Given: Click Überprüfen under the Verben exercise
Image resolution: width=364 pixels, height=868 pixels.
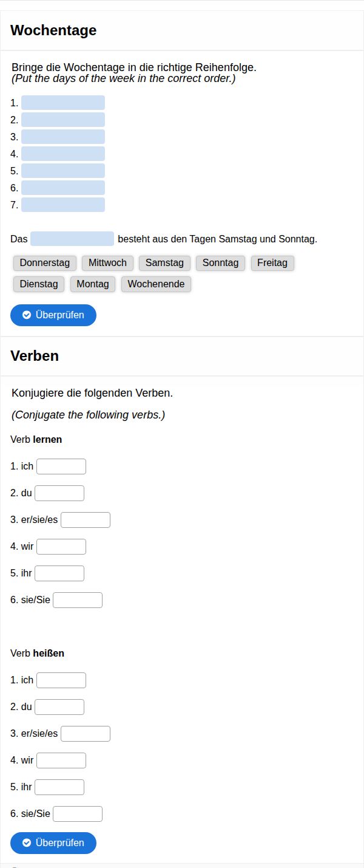Looking at the screenshot, I should 53,843.
